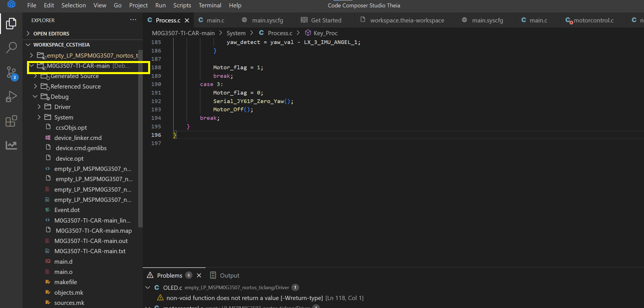Collapse the Debug folder

(x=35, y=97)
